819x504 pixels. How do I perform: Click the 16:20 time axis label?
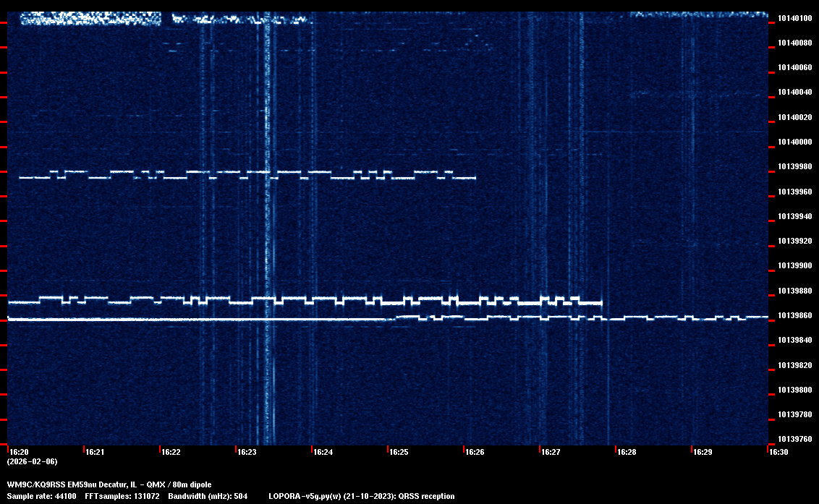pyautogui.click(x=18, y=452)
